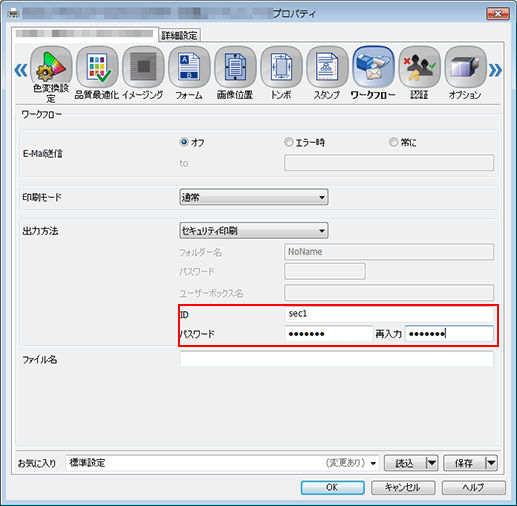Screen dimensions: 517x506
Task: Select the フォーム form icon
Action: click(x=189, y=68)
